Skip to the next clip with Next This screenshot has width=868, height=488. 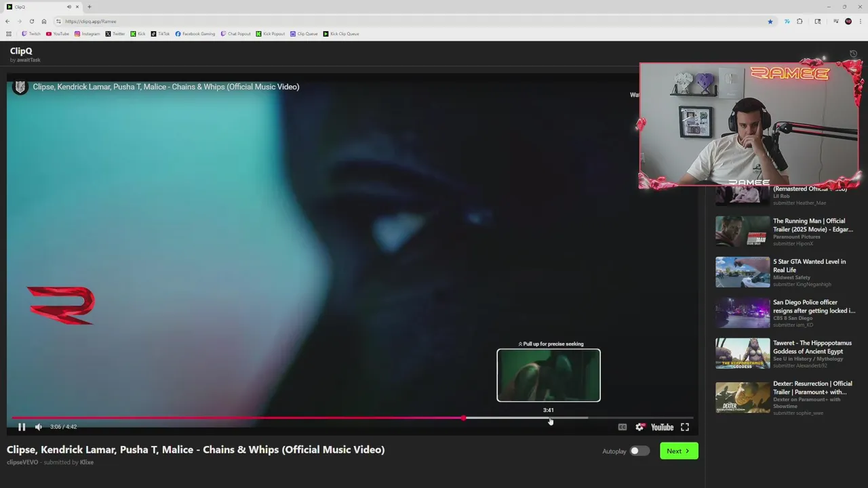pos(679,451)
